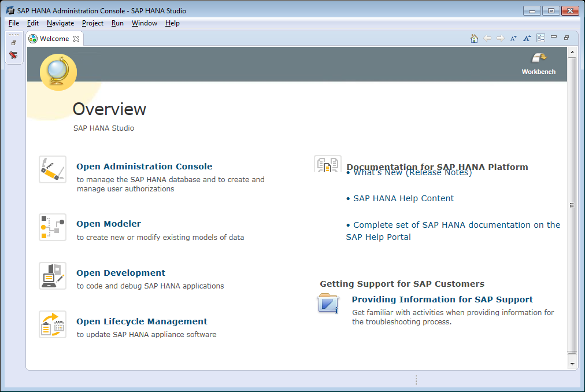Open the Navigate menu

(61, 23)
